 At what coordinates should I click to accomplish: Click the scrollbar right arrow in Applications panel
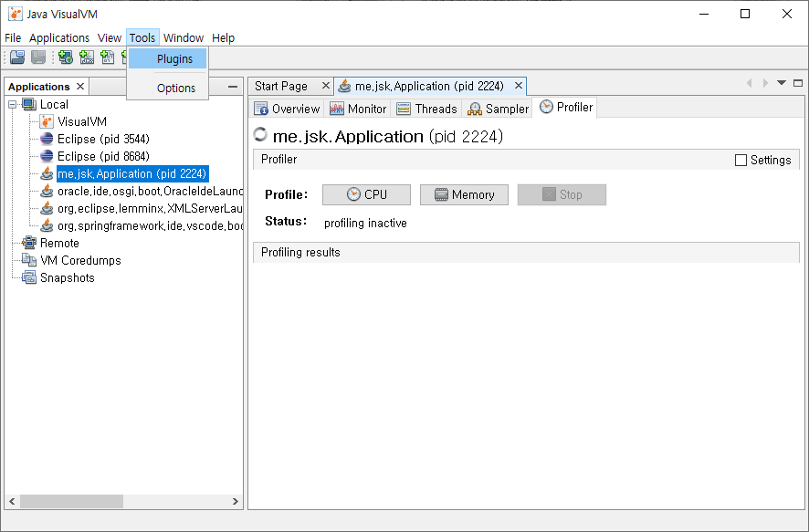click(x=236, y=501)
